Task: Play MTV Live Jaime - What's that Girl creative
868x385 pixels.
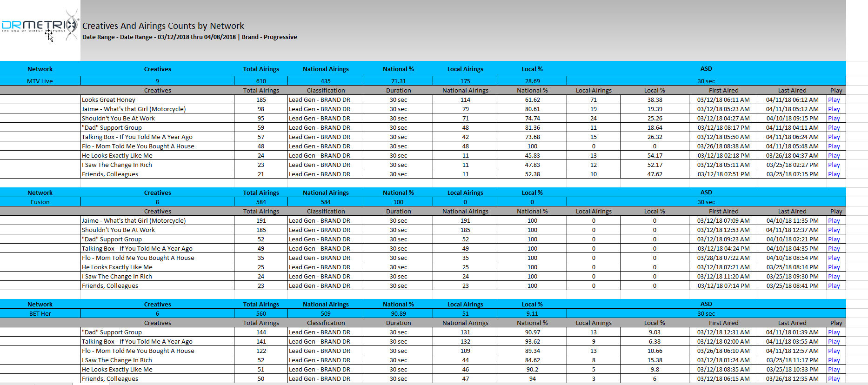Action: coord(834,109)
